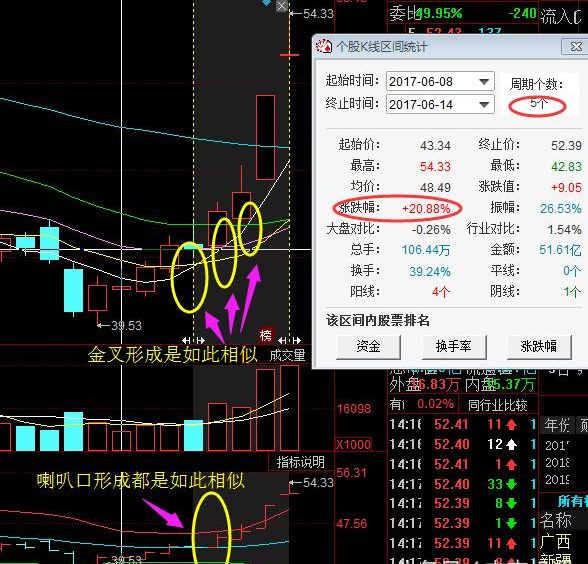The image size is (588, 564).
Task: Click the X1000 volume scale label
Action: [x=354, y=445]
